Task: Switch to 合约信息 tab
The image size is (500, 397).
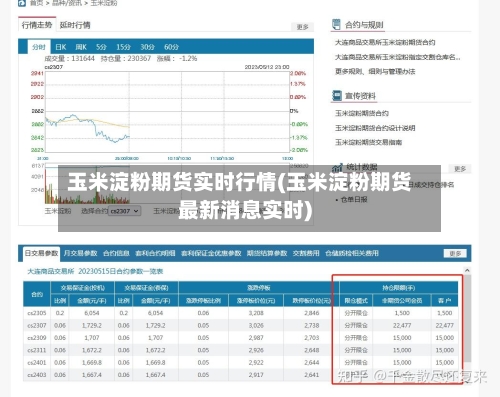Action: [116, 253]
